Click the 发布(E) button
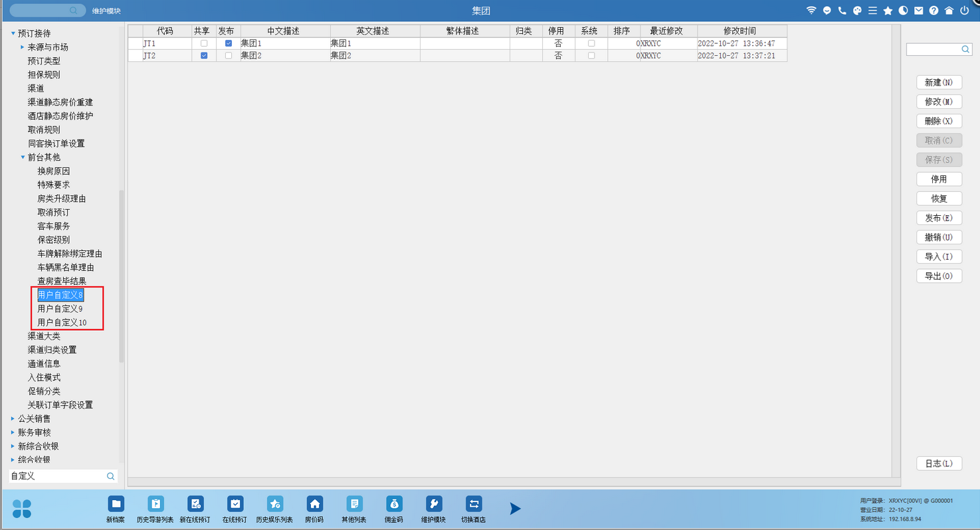 coord(939,218)
